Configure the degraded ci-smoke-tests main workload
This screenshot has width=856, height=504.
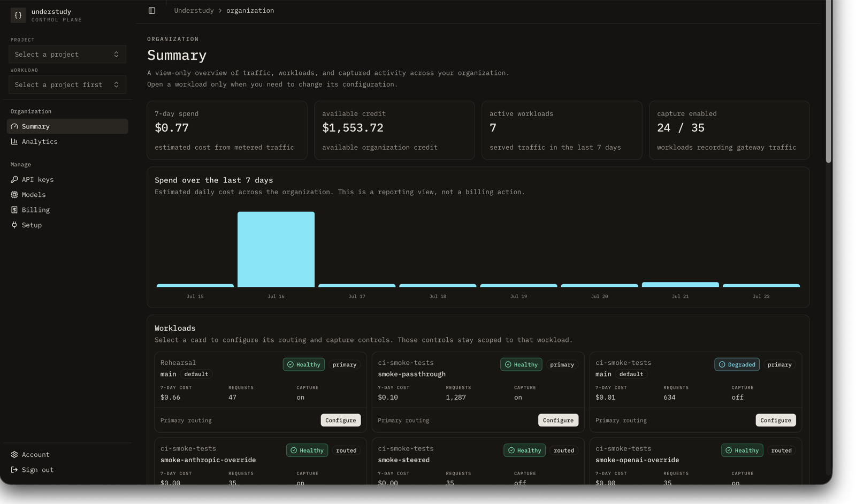[x=775, y=420]
